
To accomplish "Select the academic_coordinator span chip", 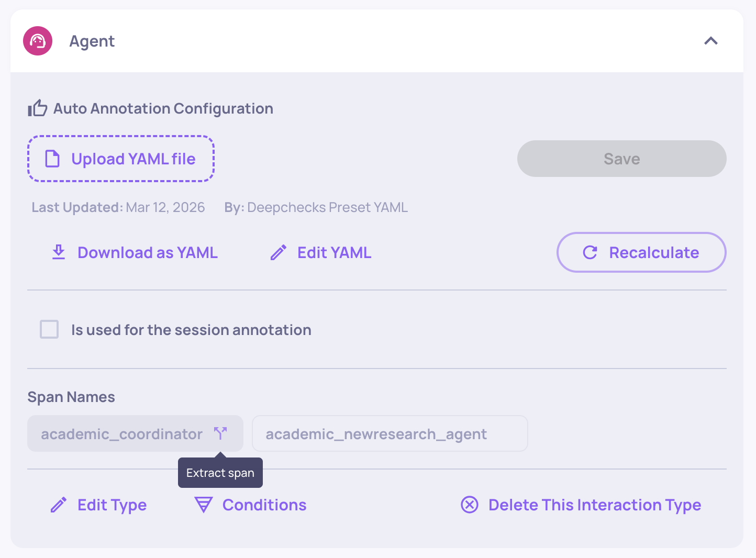I will click(x=121, y=434).
